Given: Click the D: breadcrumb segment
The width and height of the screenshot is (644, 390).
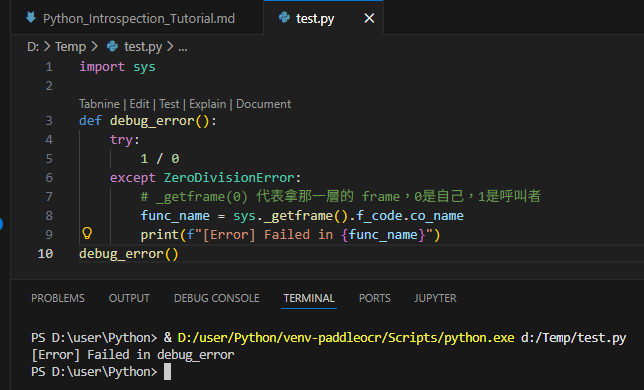Looking at the screenshot, I should click(x=33, y=47).
